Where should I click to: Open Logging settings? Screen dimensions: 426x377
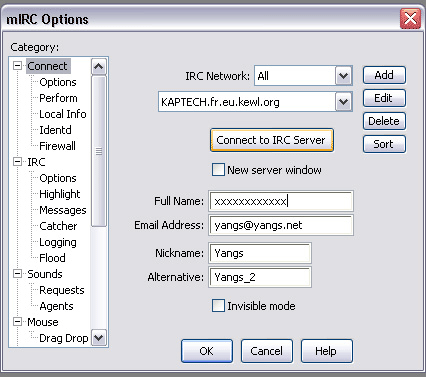pyautogui.click(x=58, y=242)
